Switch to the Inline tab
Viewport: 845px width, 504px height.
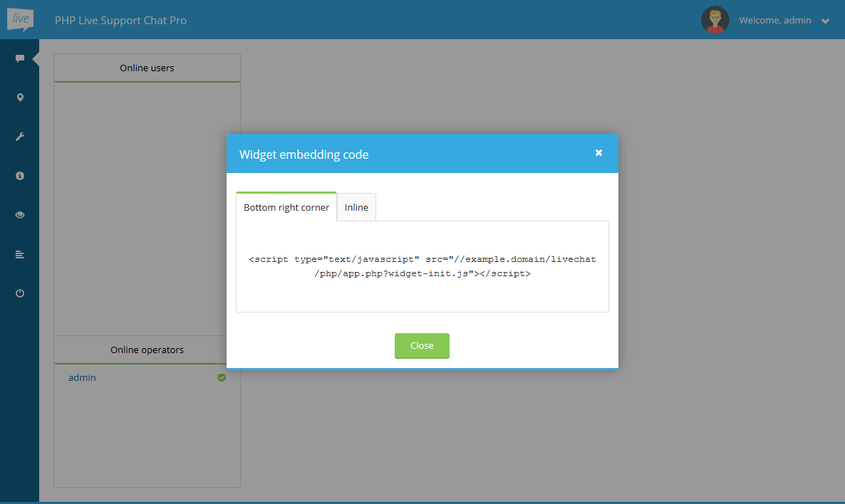coord(356,207)
